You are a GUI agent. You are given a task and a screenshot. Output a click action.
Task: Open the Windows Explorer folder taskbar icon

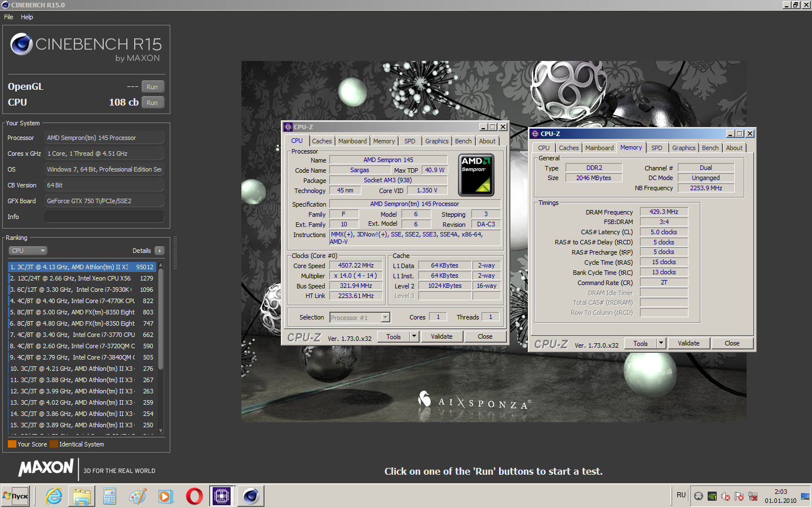82,496
